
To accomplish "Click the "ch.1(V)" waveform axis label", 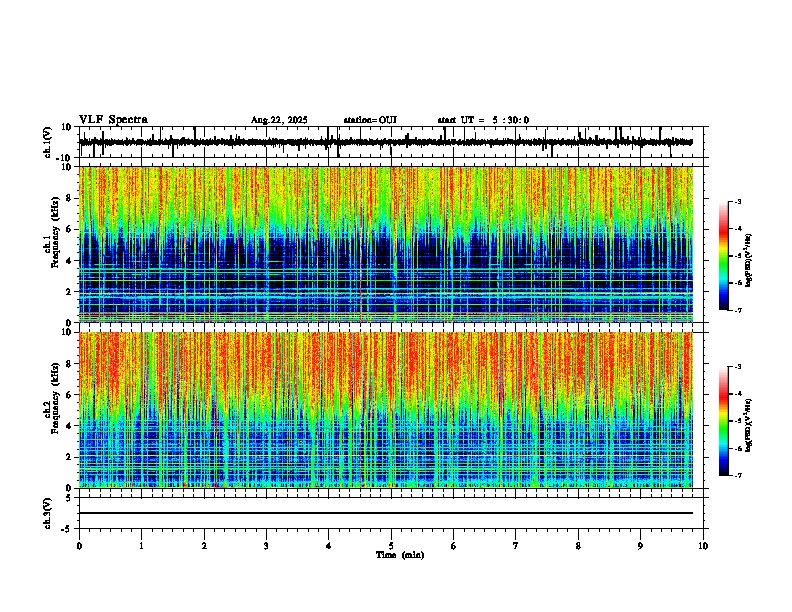I will 48,142.
